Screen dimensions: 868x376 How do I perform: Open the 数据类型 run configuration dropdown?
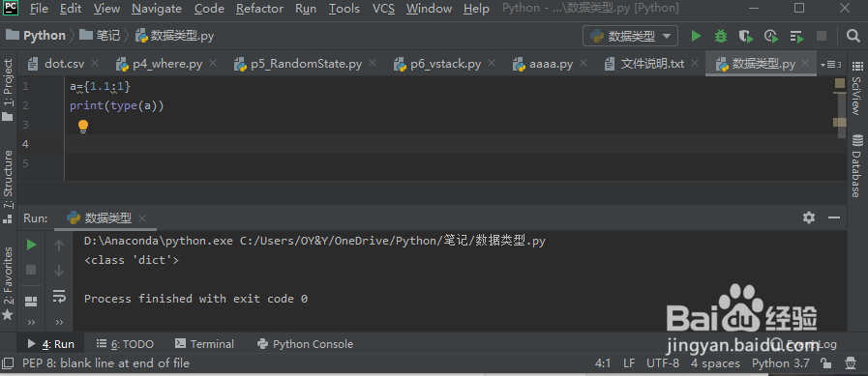pos(631,37)
